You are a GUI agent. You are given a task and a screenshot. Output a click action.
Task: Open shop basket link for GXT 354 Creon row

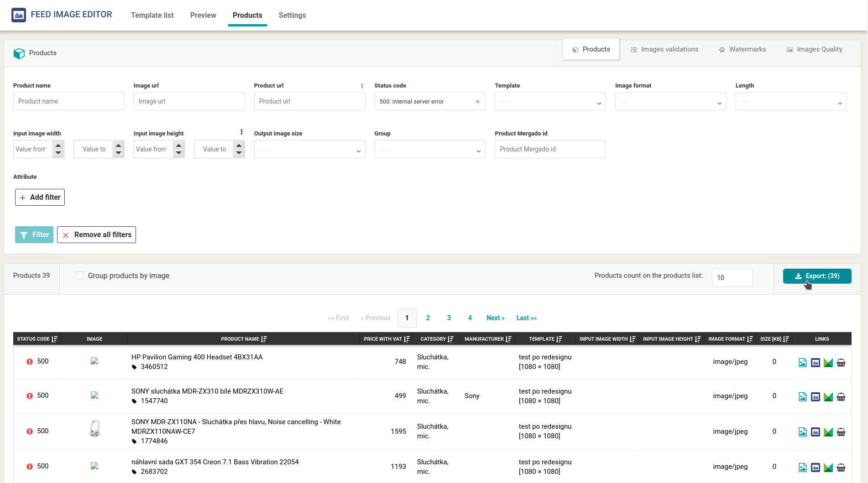841,467
